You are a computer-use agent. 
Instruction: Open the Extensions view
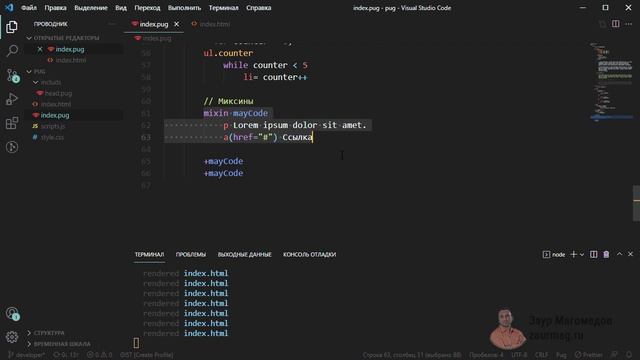pyautogui.click(x=12, y=123)
